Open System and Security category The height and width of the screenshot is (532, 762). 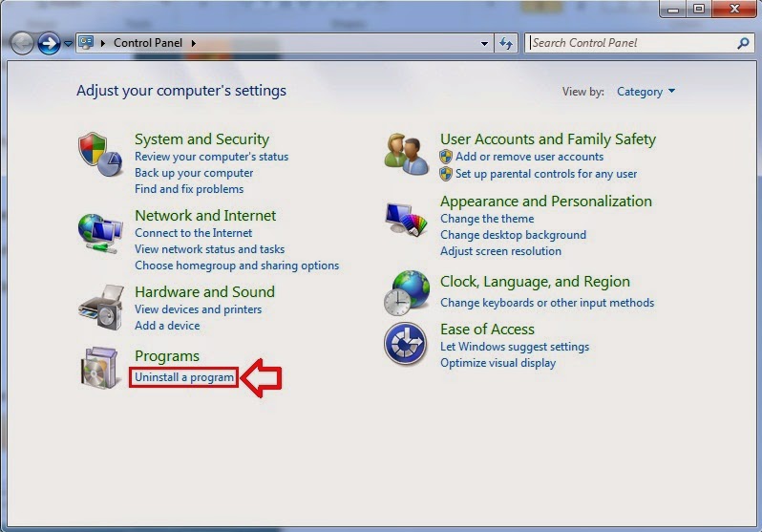point(201,139)
